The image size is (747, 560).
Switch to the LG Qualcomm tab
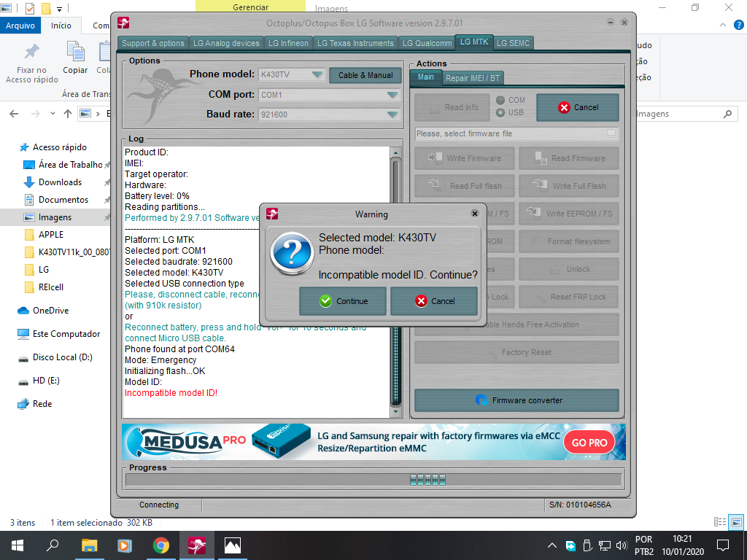coord(427,43)
